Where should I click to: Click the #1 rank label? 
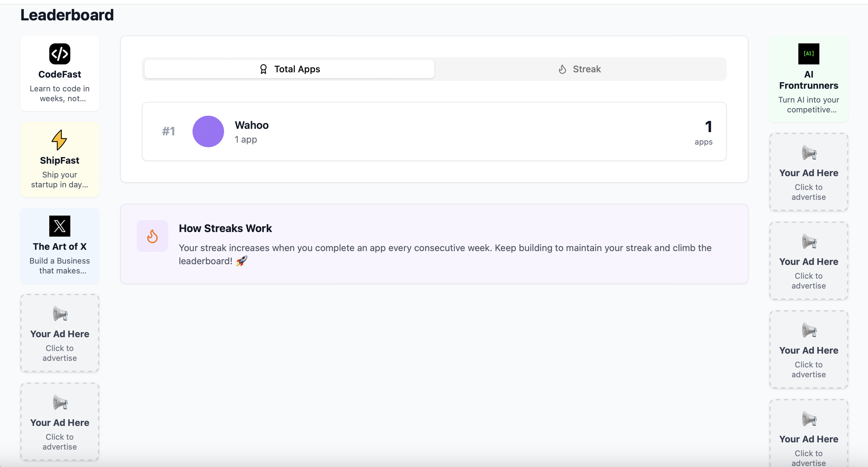point(169,131)
